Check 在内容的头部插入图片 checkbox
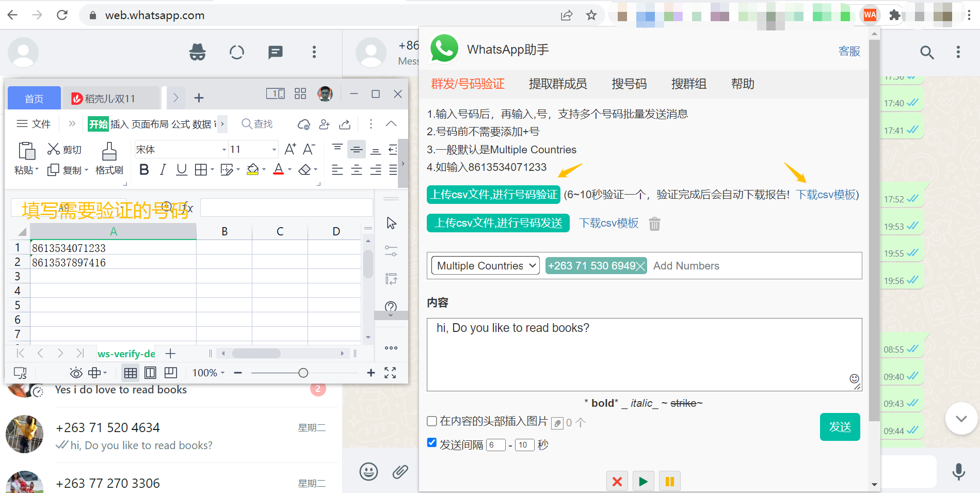This screenshot has width=980, height=493. pyautogui.click(x=432, y=421)
